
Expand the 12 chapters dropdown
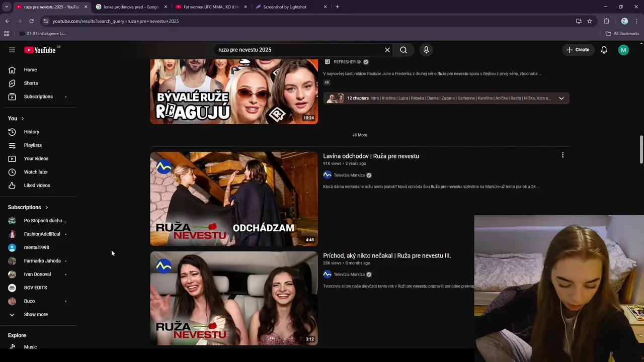(561, 98)
